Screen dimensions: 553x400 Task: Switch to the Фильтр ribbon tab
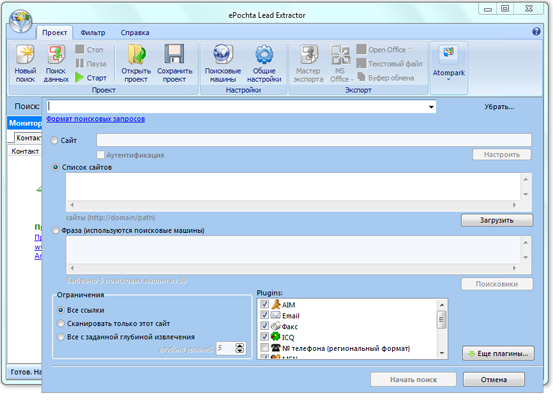(93, 32)
